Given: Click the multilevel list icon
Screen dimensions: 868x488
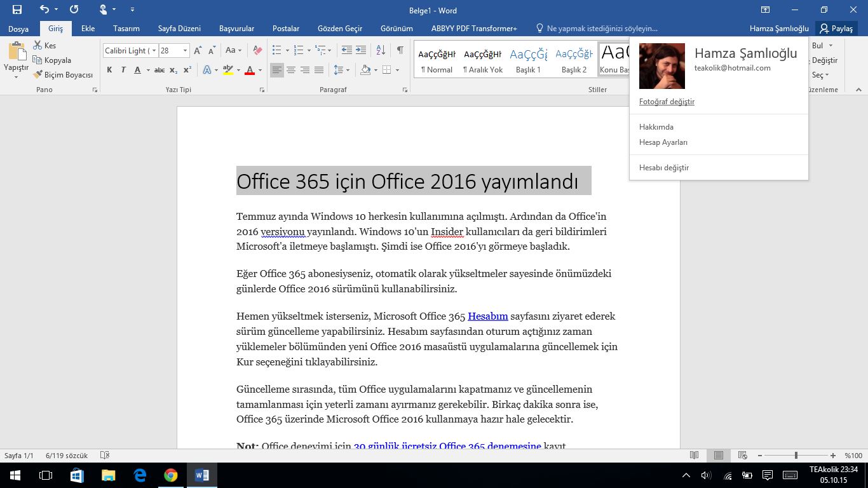Looking at the screenshot, I should (320, 50).
